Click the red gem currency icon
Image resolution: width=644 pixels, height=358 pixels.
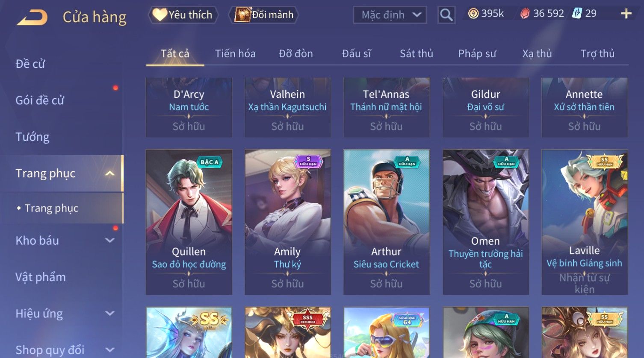525,14
